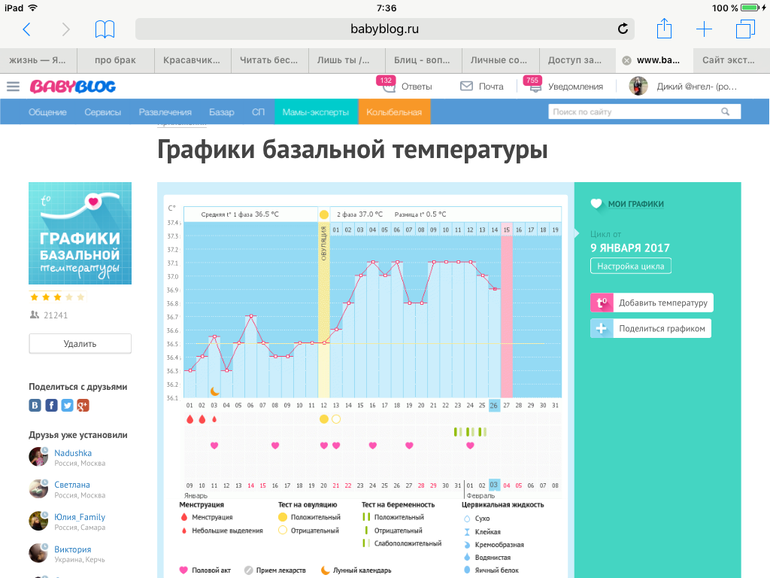Select highlighted day 26 on chart
This screenshot has width=770, height=578.
pyautogui.click(x=494, y=405)
